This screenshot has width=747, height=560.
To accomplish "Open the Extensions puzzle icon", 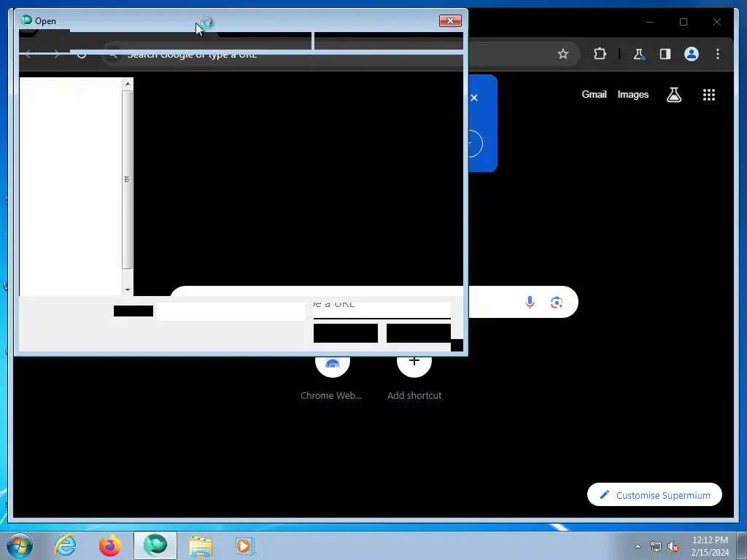I will (x=600, y=54).
